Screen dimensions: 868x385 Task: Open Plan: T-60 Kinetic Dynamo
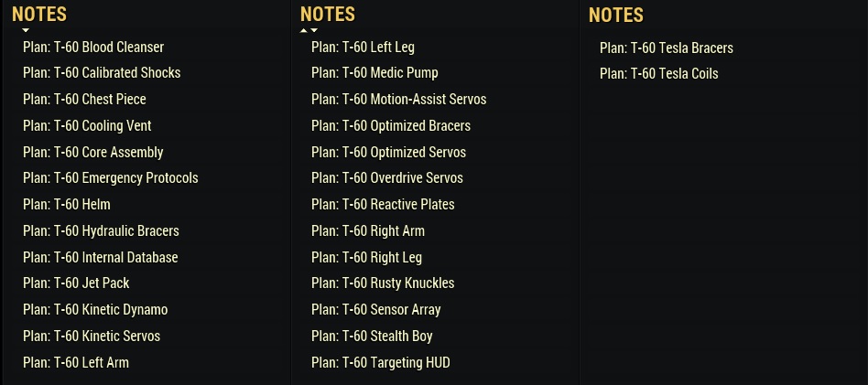tap(95, 309)
